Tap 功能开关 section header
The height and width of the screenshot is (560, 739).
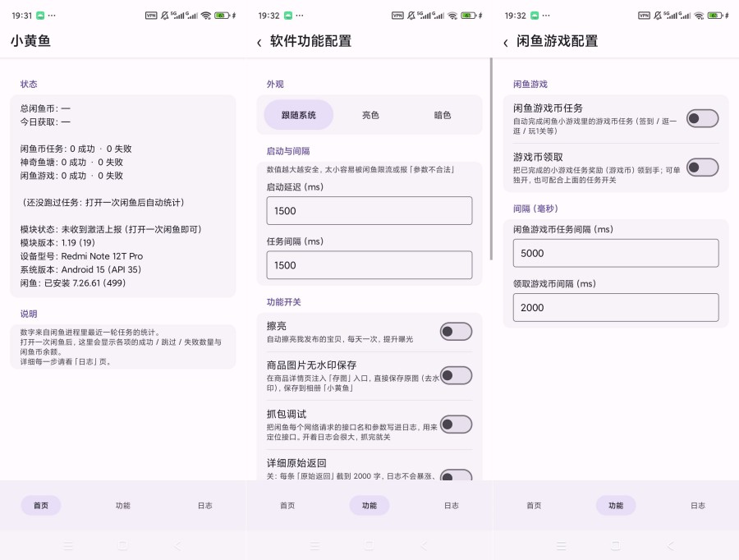coord(284,301)
